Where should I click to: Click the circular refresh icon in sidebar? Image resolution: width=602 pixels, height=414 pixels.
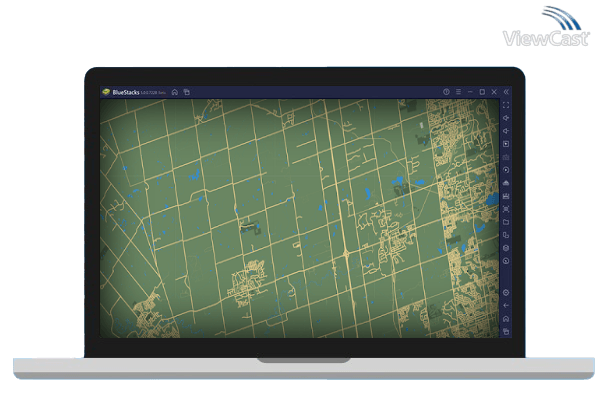tap(506, 261)
